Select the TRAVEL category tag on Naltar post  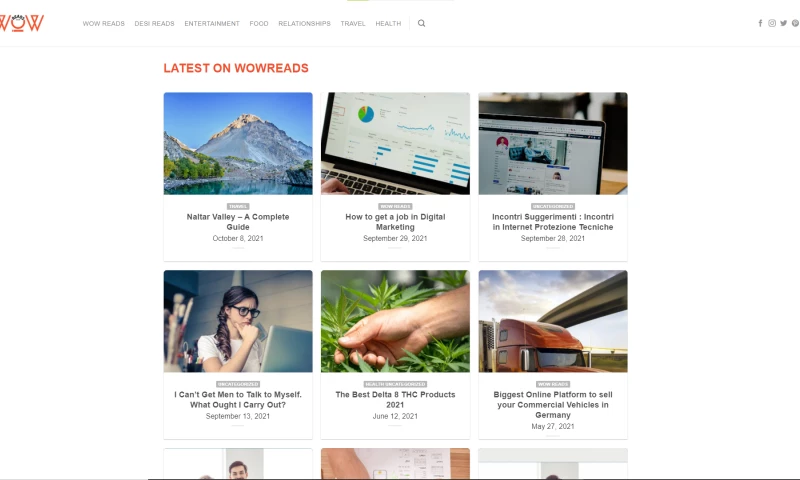click(x=238, y=207)
